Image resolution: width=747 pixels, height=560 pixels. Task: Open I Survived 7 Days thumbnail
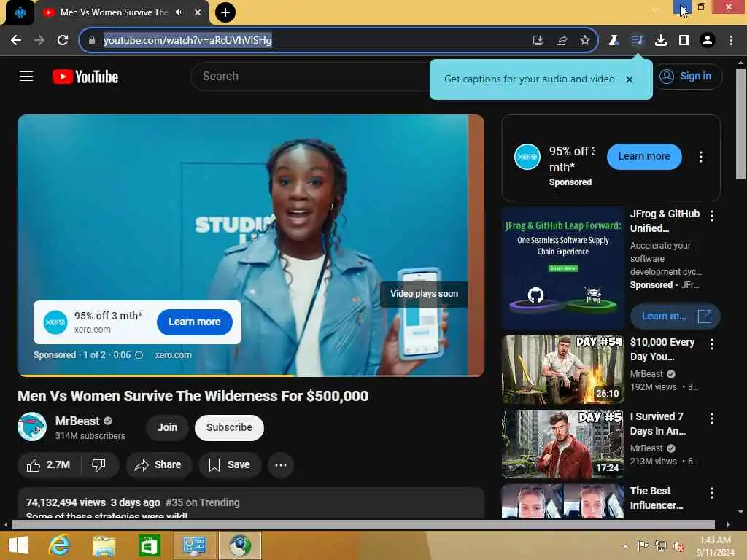[x=562, y=443]
